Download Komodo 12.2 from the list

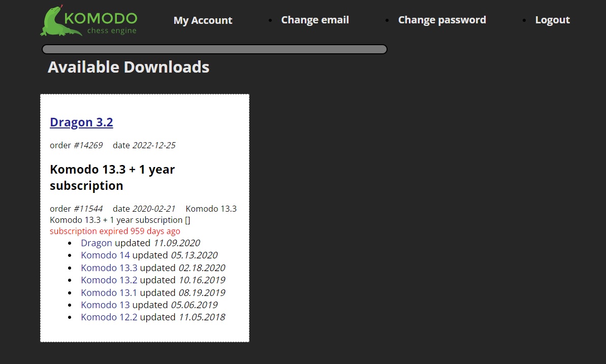[x=109, y=317]
